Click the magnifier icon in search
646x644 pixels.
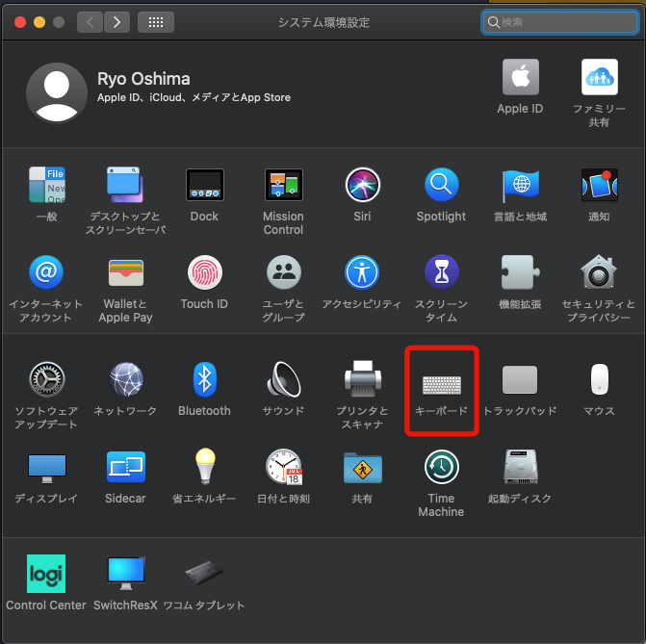point(493,22)
